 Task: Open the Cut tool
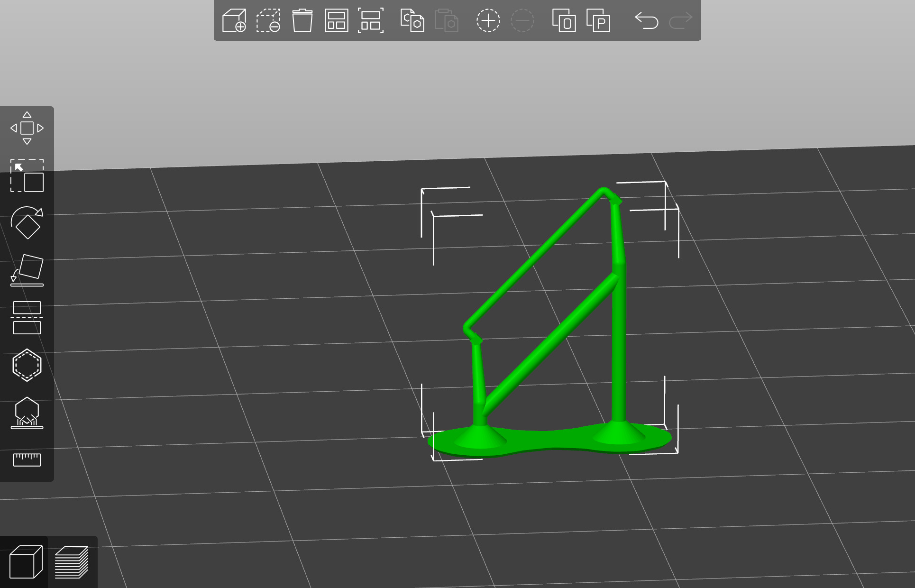(27, 318)
